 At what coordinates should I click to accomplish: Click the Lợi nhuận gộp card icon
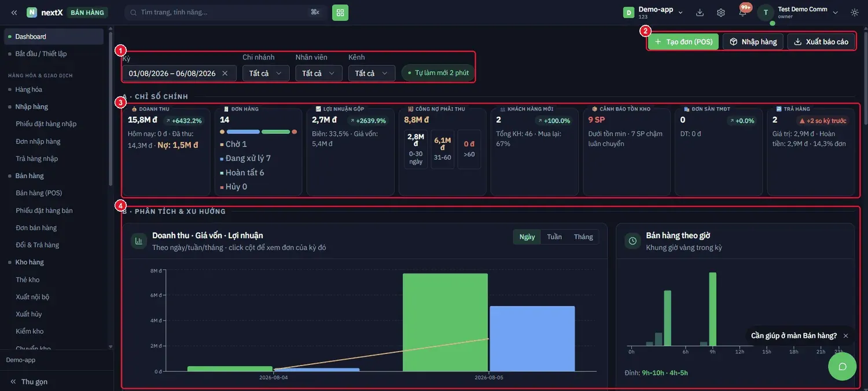click(318, 109)
